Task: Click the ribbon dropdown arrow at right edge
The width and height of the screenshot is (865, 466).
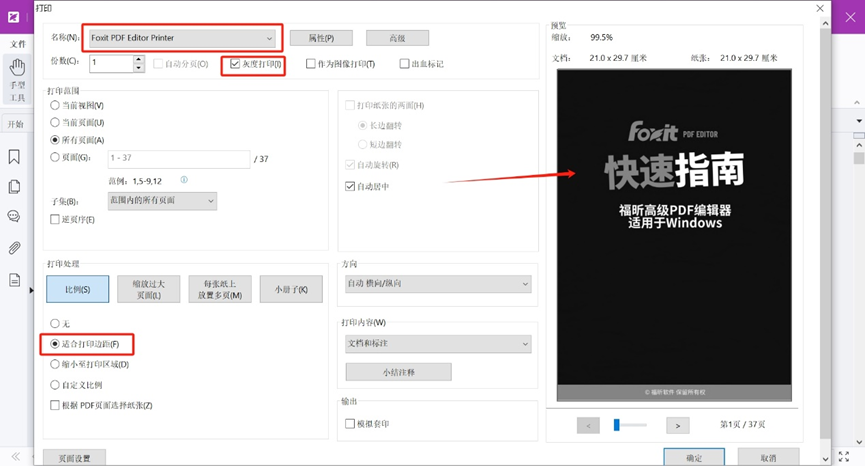Action: point(859,120)
